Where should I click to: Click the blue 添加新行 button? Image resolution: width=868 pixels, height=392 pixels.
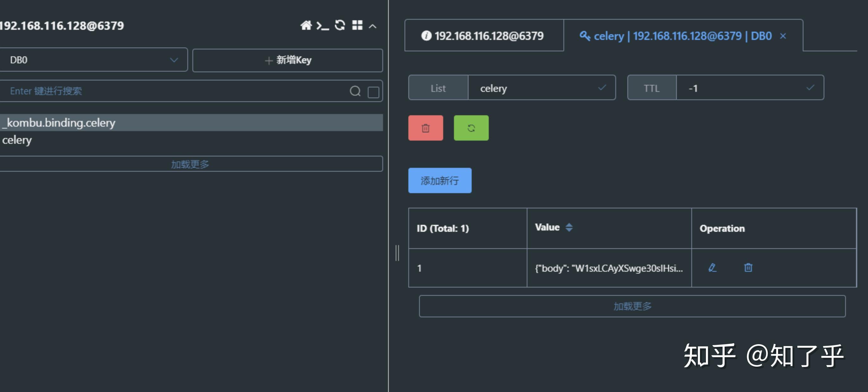point(439,180)
